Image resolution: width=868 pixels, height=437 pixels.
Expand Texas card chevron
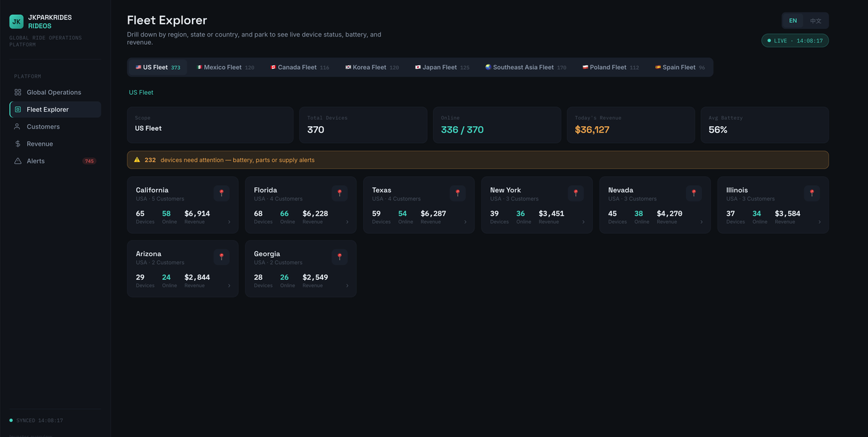pos(465,222)
